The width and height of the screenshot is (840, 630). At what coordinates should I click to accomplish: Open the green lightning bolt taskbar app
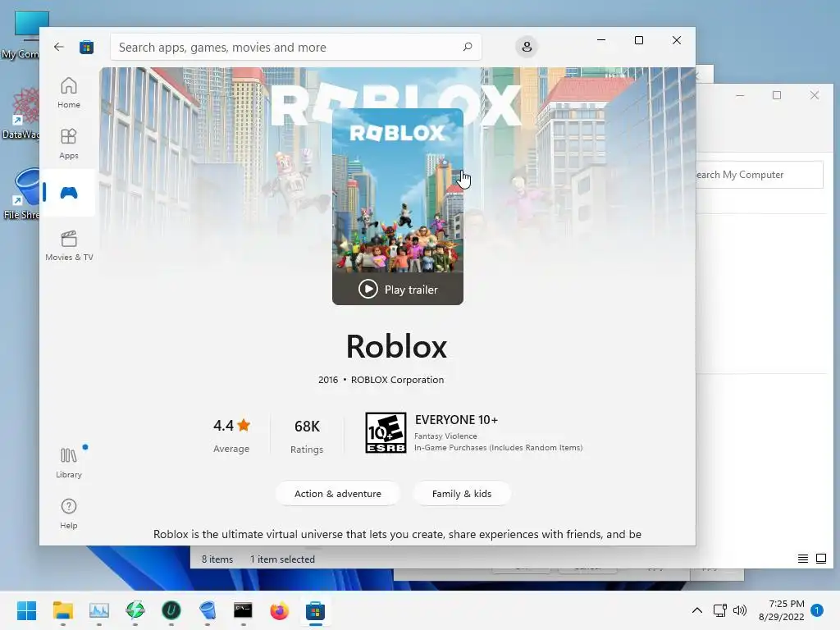pyautogui.click(x=135, y=610)
